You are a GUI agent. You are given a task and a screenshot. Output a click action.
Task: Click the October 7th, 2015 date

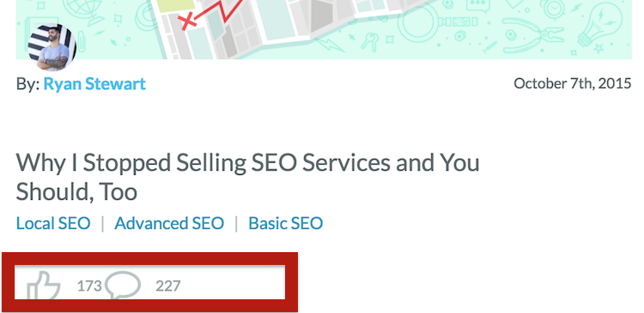pyautogui.click(x=573, y=84)
